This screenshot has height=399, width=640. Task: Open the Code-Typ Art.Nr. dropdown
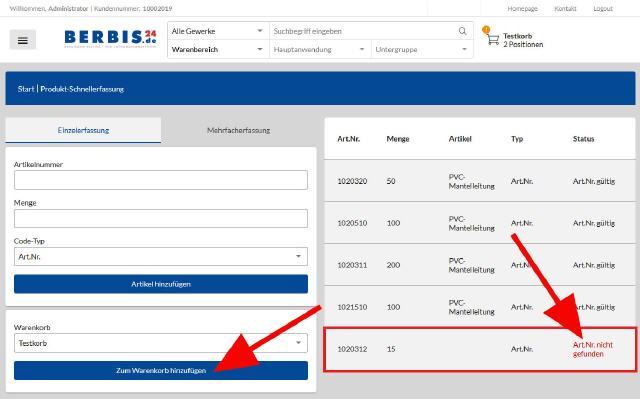pyautogui.click(x=161, y=257)
